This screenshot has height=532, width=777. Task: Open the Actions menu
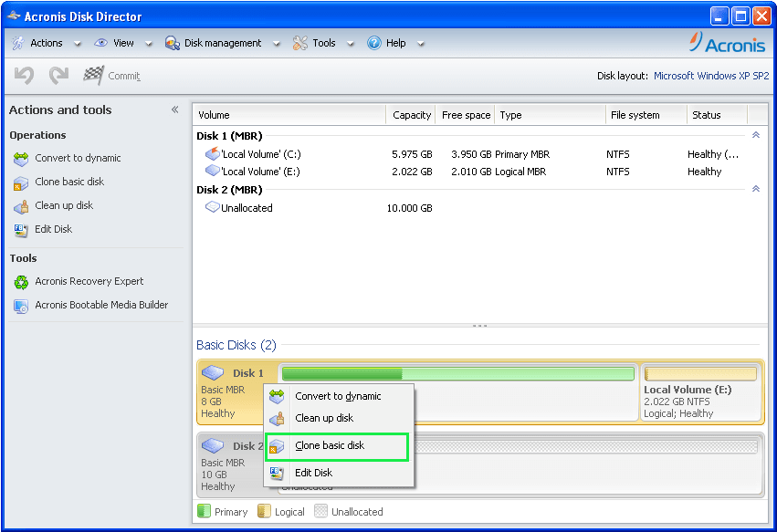point(47,43)
